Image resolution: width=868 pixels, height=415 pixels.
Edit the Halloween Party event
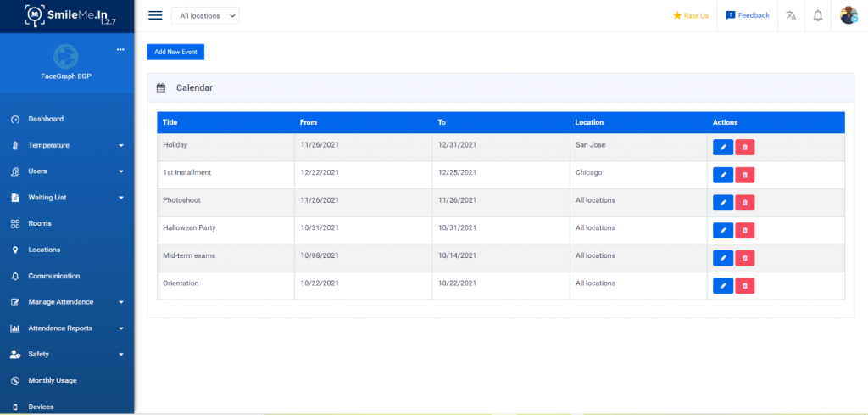[x=722, y=231]
